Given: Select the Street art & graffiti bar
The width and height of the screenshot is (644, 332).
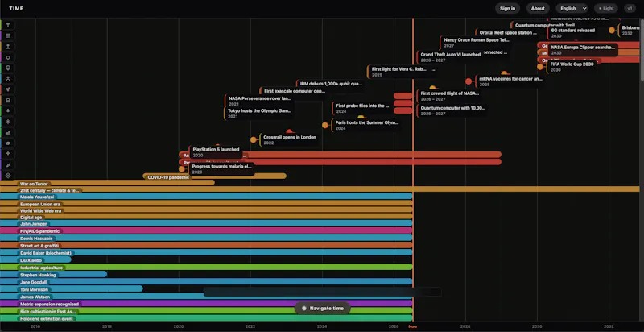Looking at the screenshot, I should pyautogui.click(x=206, y=245).
